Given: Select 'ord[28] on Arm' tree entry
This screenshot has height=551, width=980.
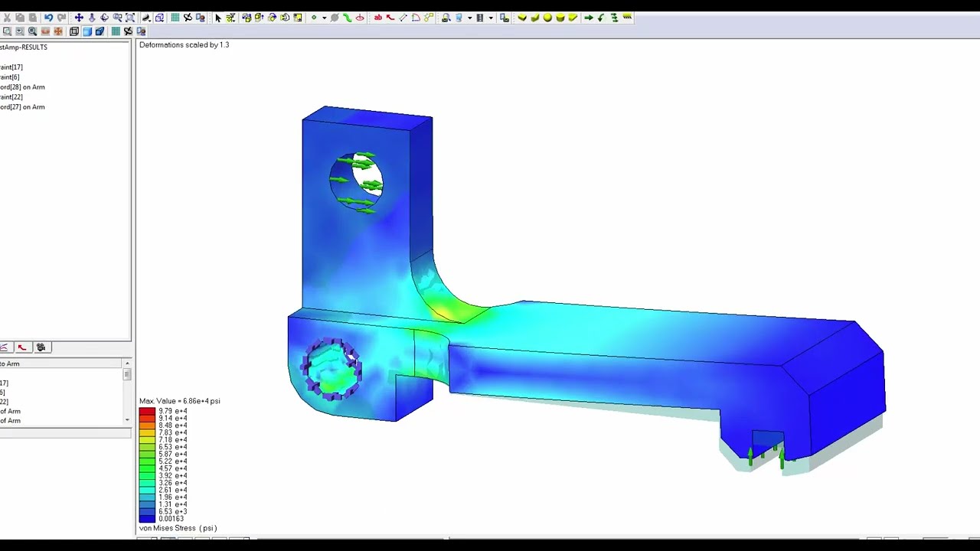Looking at the screenshot, I should pyautogui.click(x=22, y=87).
